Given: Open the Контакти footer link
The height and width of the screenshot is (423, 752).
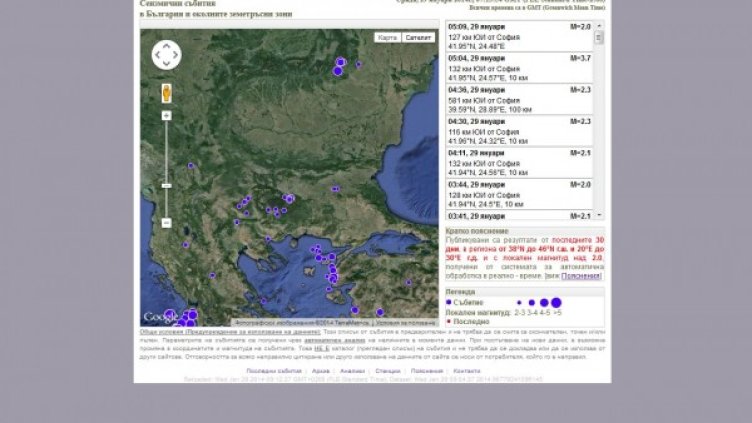Looking at the screenshot, I should point(467,370).
